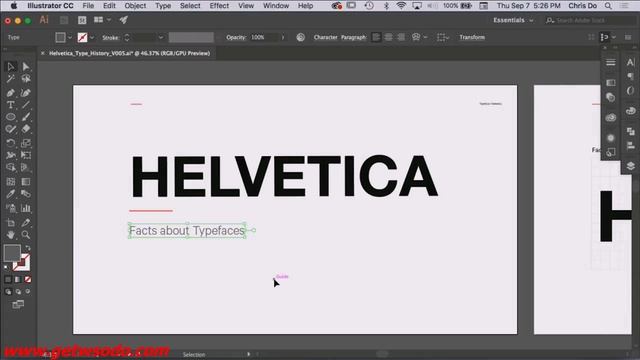Pick the Magic Wand tool
This screenshot has width=640, height=360.
click(x=11, y=78)
